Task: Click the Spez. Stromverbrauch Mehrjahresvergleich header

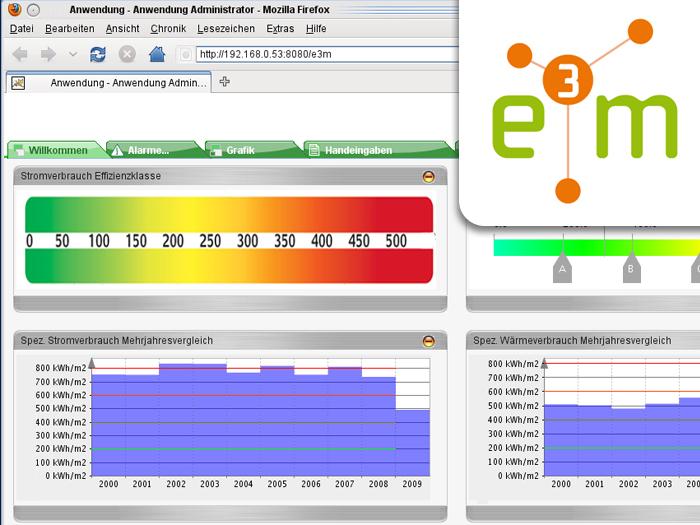Action: 230,341
